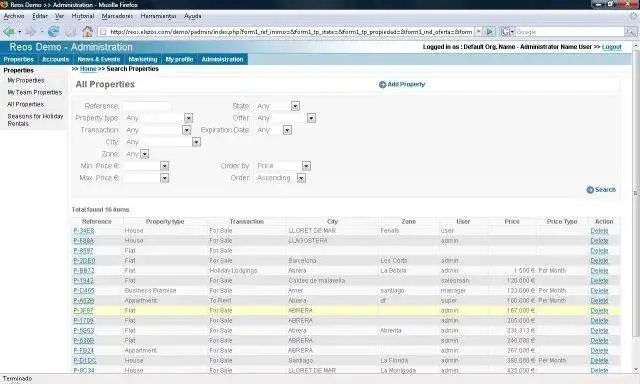The width and height of the screenshot is (640, 384).
Task: Open the Order by Price dropdown
Action: pyautogui.click(x=306, y=166)
